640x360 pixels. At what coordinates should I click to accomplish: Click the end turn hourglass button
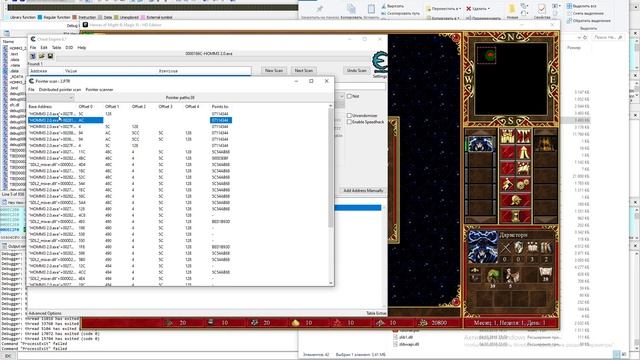(516, 216)
